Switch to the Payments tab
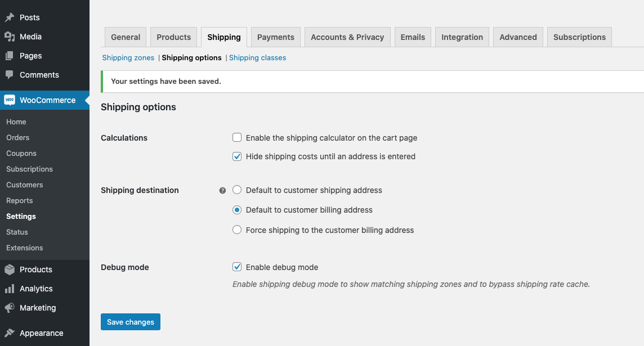The height and width of the screenshot is (346, 644). point(276,37)
